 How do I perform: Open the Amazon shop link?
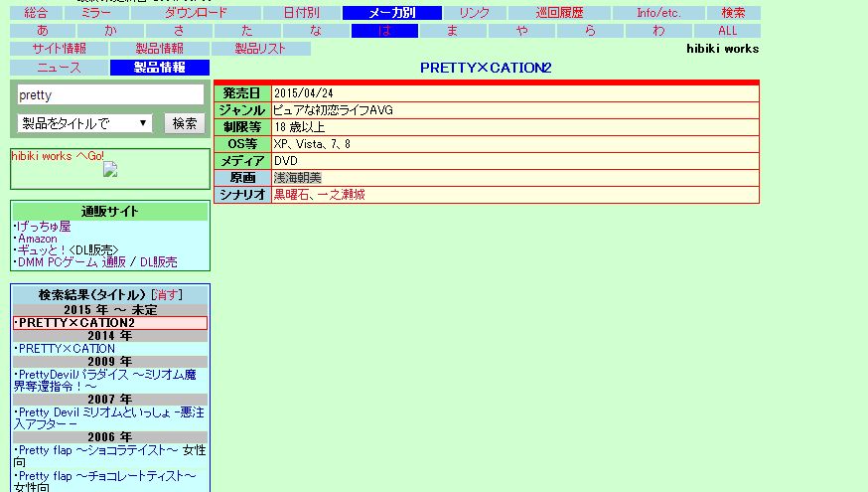coord(38,239)
